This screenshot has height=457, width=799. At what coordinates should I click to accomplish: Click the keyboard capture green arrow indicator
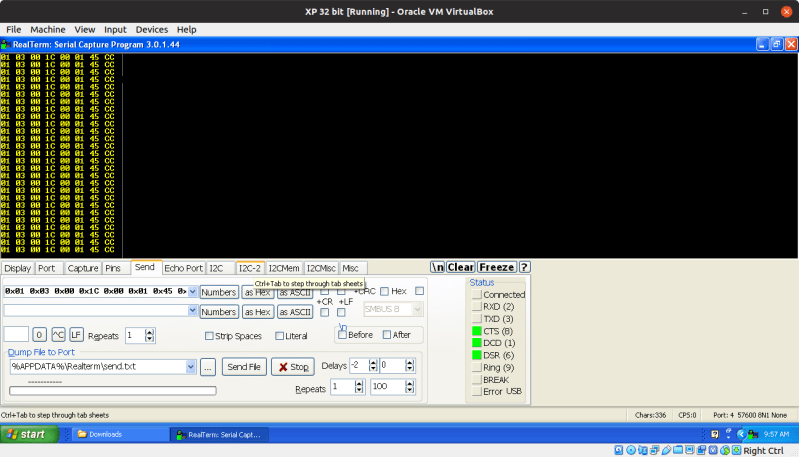(x=736, y=450)
